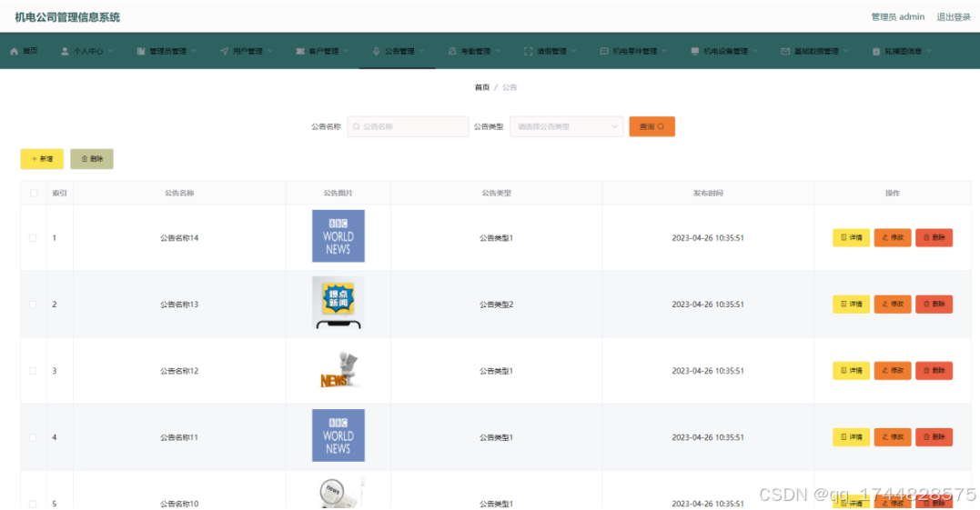Click 修改 for 公告名称14
Viewport: 980px width, 510px height.
click(x=893, y=238)
